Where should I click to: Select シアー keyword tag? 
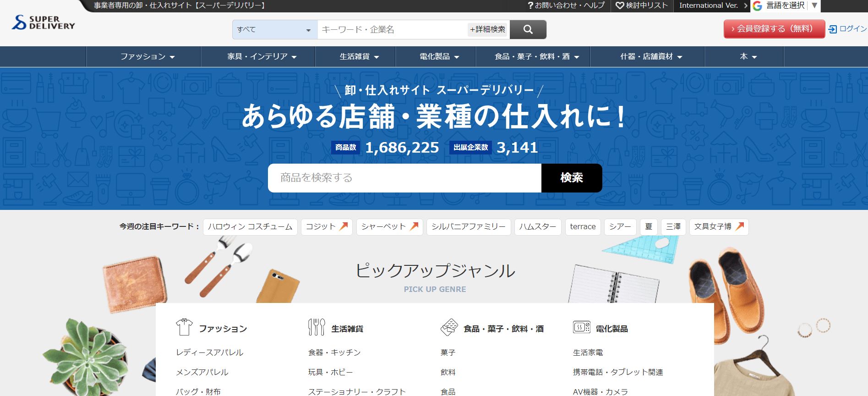tap(620, 226)
